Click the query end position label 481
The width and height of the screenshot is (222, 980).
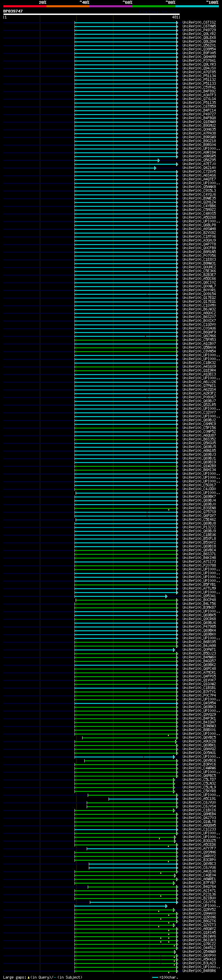tap(174, 17)
